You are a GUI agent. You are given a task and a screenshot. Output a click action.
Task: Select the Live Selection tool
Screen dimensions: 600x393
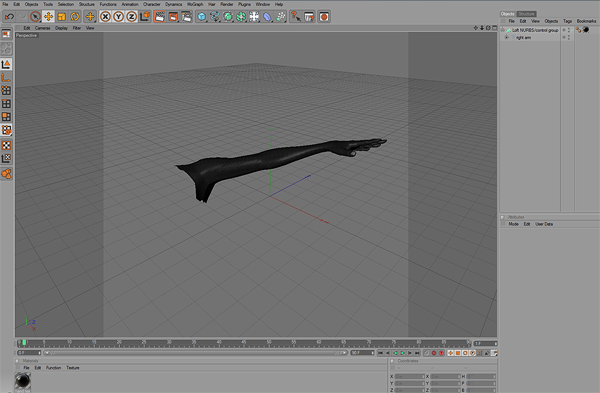coord(35,16)
